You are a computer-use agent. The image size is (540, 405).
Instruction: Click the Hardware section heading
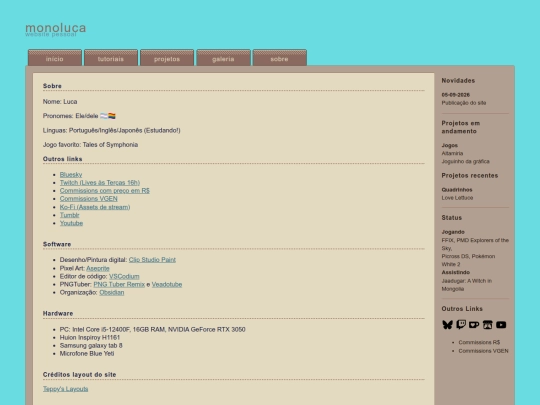click(58, 314)
